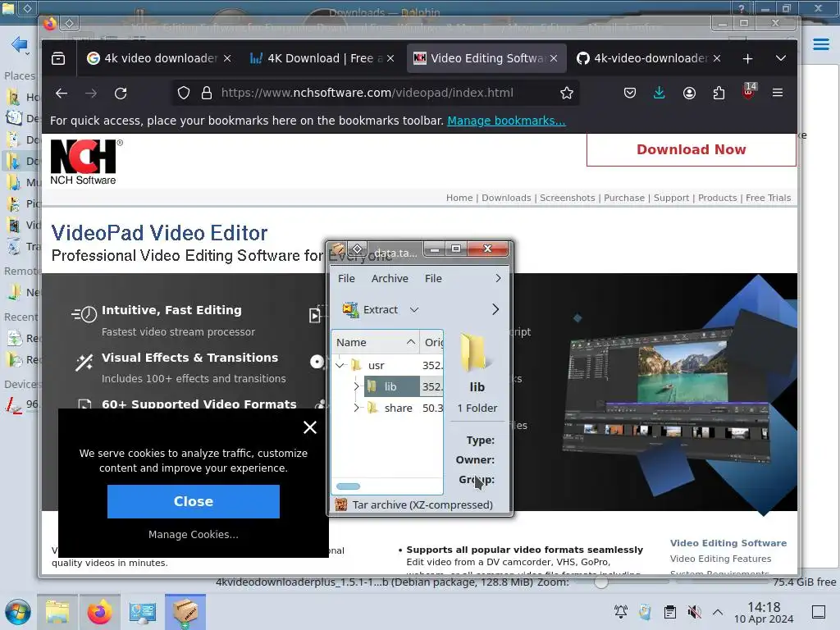Open the Firefox hamburger application menu
The height and width of the screenshot is (630, 840).
coord(778,93)
